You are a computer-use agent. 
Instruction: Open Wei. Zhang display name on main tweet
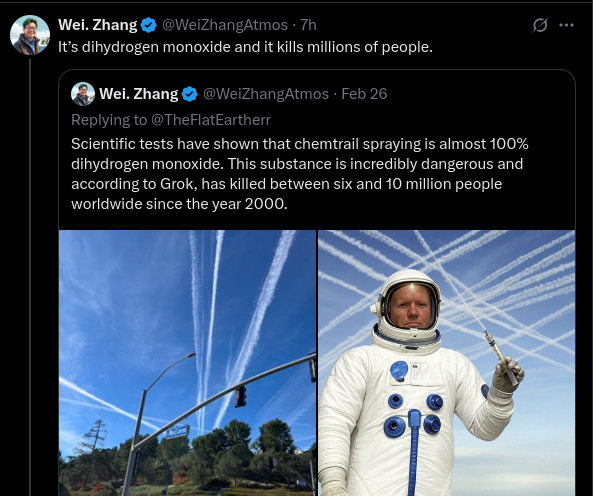tap(98, 25)
